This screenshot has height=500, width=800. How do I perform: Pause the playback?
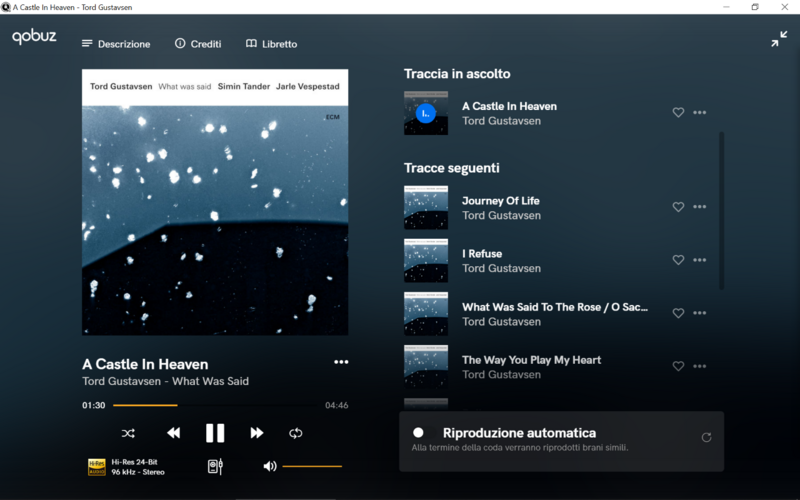(x=215, y=433)
